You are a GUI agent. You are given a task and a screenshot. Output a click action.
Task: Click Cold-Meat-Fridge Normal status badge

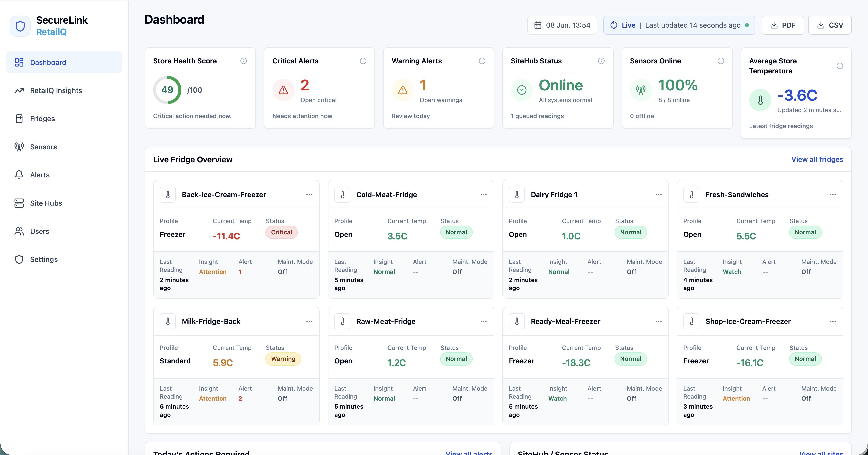pos(456,232)
